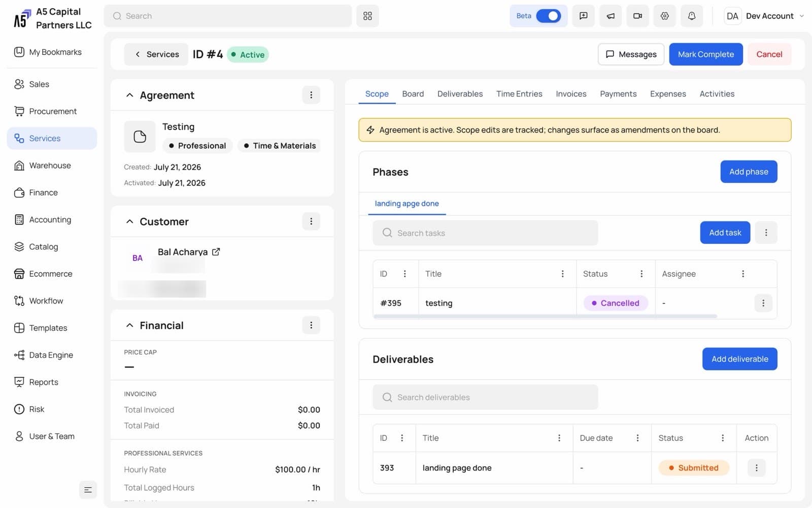This screenshot has width=812, height=508.
Task: Click the Mark Complete button
Action: 705,54
